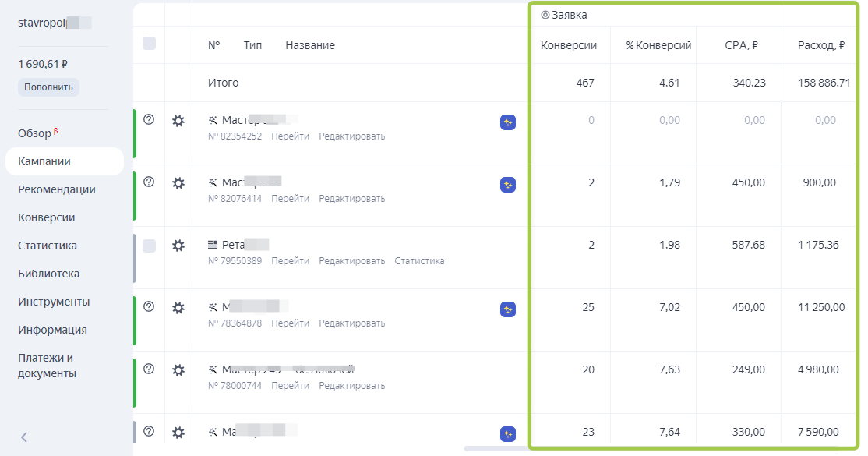Image resolution: width=868 pixels, height=456 pixels.
Task: Open the Обзор section
Action: pyautogui.click(x=34, y=133)
